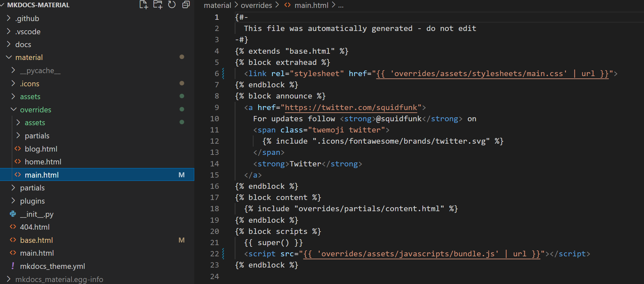This screenshot has width=644, height=284.
Task: Click the 'do not edit' comment line
Action: pos(360,28)
